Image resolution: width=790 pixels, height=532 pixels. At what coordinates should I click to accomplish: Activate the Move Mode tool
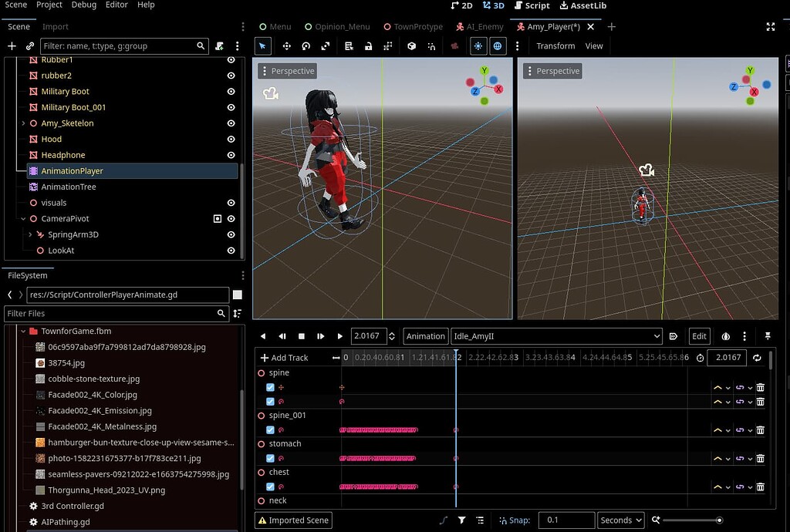[287, 45]
